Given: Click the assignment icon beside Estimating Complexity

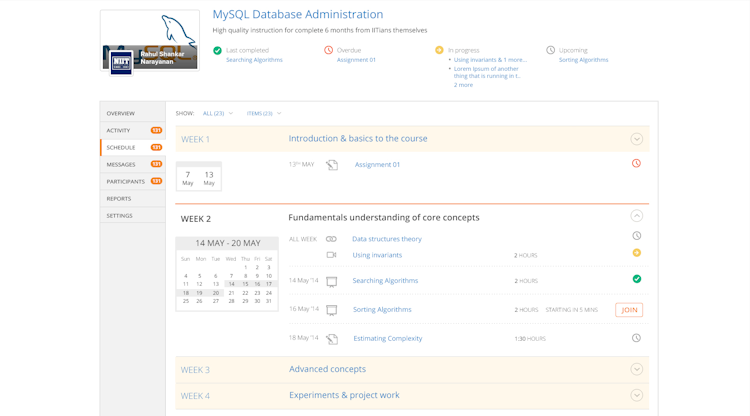Looking at the screenshot, I should 332,339.
